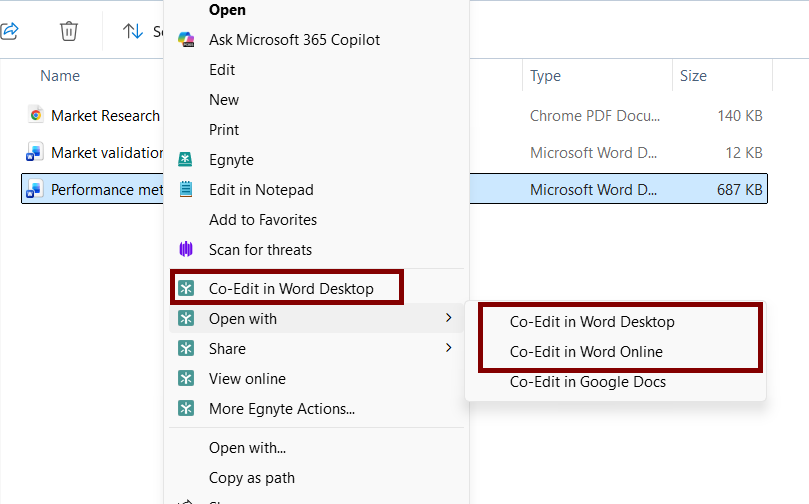This screenshot has height=504, width=809.
Task: Choose Open with... near menu bottom
Action: [247, 448]
